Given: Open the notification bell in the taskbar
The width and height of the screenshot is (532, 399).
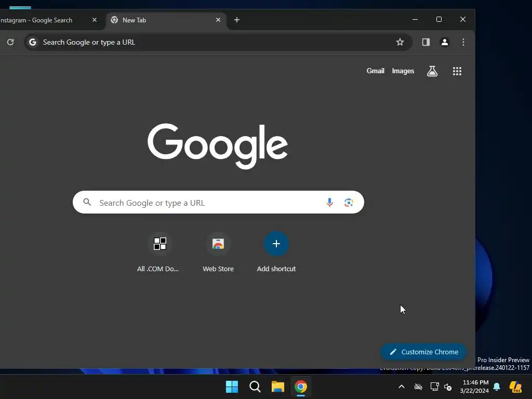Looking at the screenshot, I should [x=497, y=387].
